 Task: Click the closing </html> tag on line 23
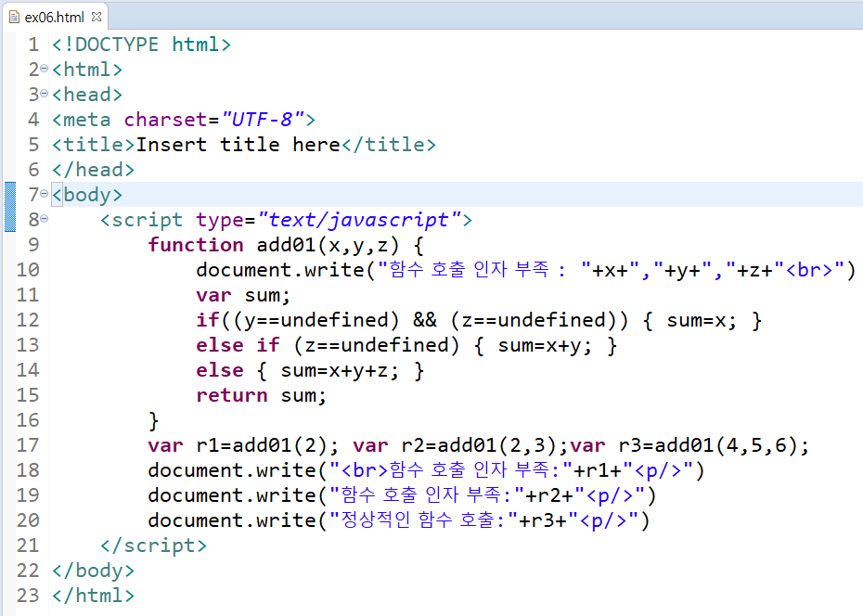(93, 595)
